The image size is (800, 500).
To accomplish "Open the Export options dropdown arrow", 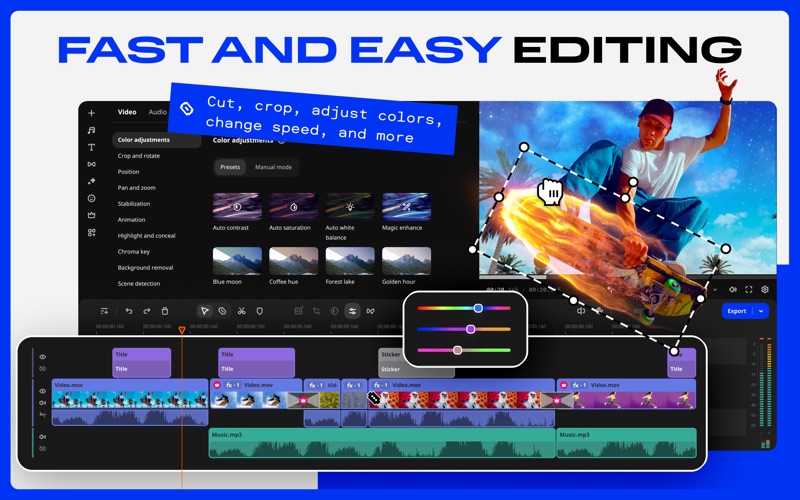I will point(761,311).
